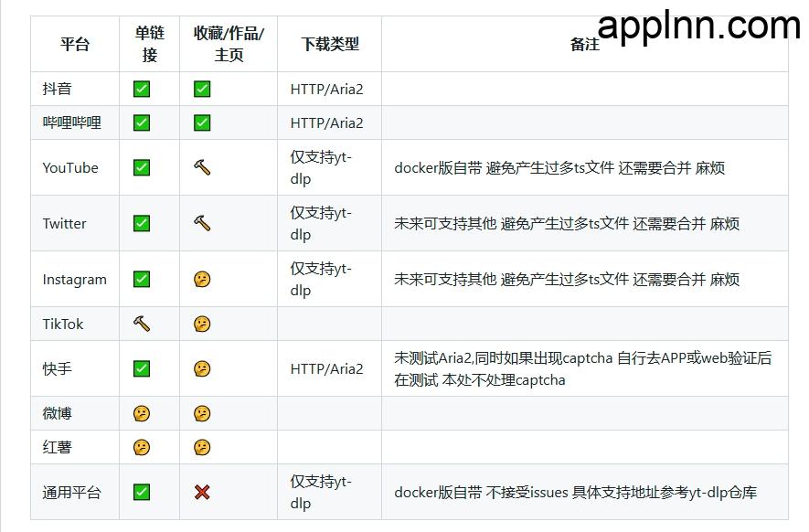809x532 pixels.
Task: Click HTTP/Aria2 in the 哔哩哔哩 row
Action: click(x=326, y=123)
